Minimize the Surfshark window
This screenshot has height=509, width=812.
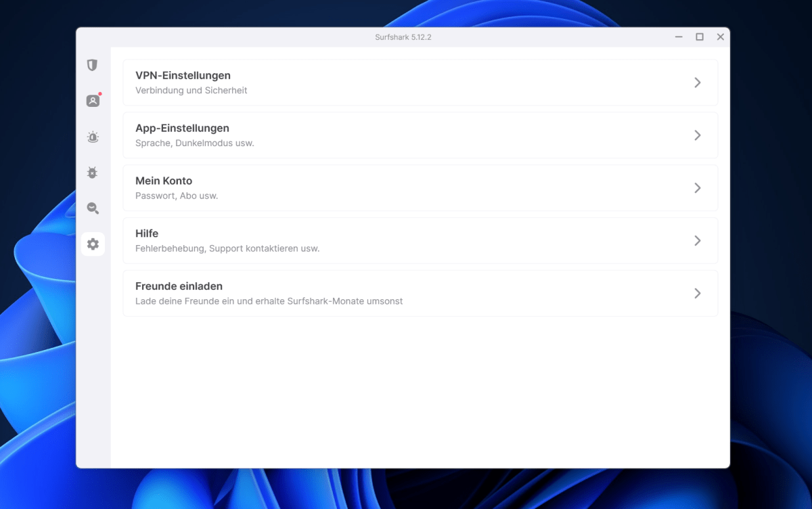679,37
